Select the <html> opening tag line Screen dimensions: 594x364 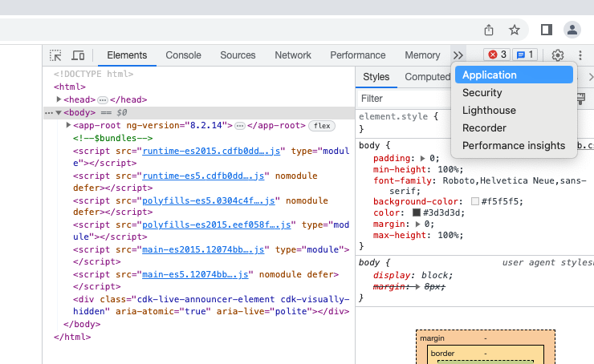pos(70,87)
